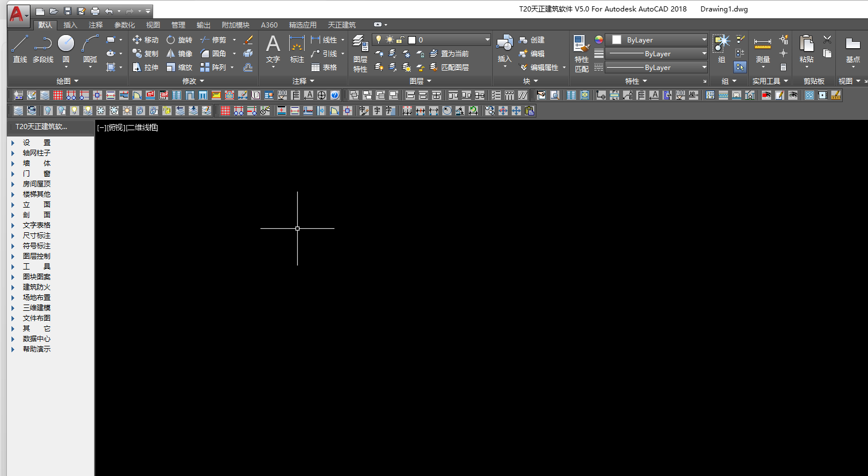Click the 置为当前 layer button

coord(450,53)
